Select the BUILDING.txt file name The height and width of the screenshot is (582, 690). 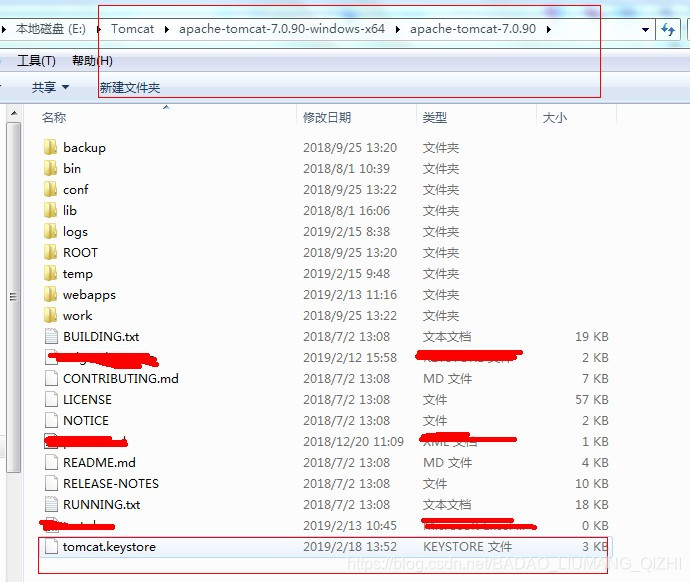(x=101, y=337)
